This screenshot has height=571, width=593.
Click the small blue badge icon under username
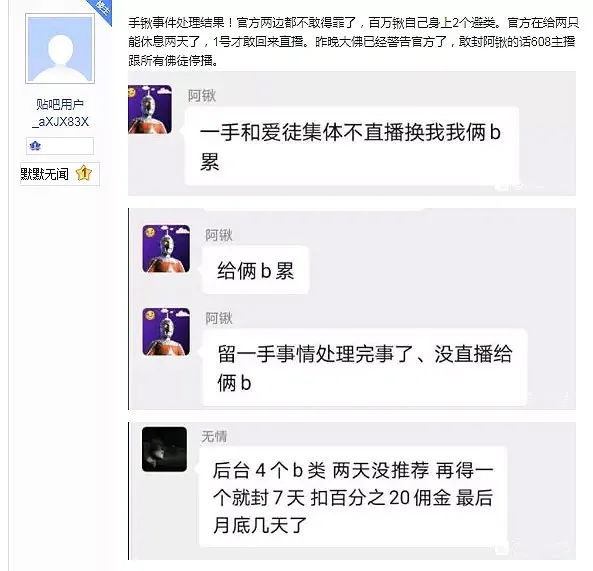35,146
